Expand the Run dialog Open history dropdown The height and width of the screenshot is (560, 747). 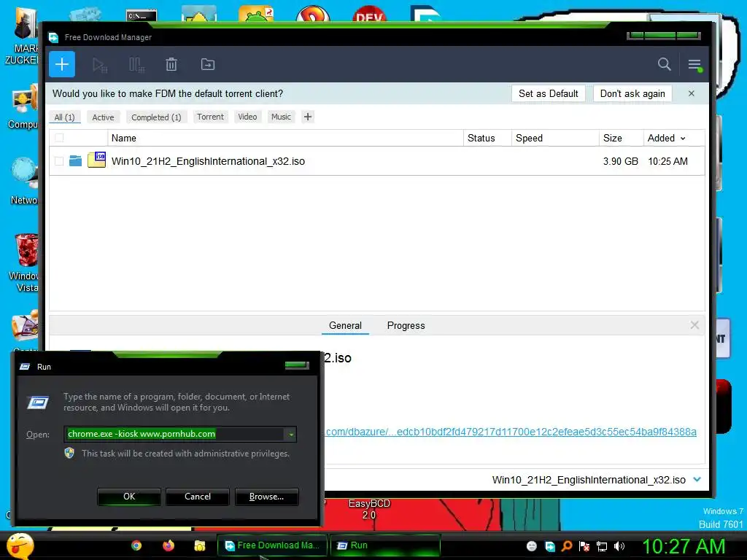[x=291, y=435]
